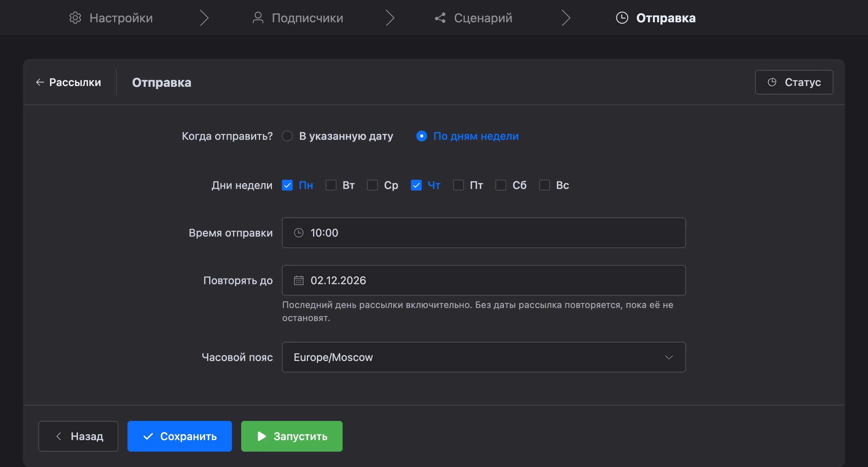Return to the Рассылки list link
The image size is (868, 467).
[x=68, y=82]
